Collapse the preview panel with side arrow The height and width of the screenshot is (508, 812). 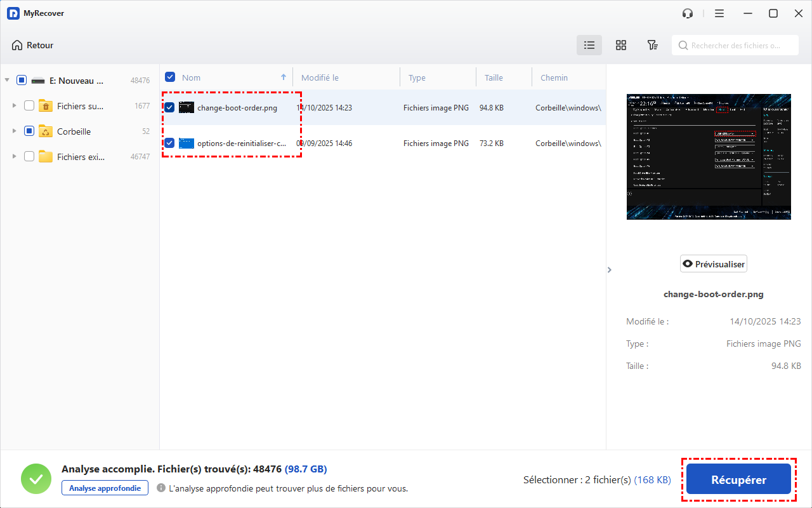click(x=610, y=270)
